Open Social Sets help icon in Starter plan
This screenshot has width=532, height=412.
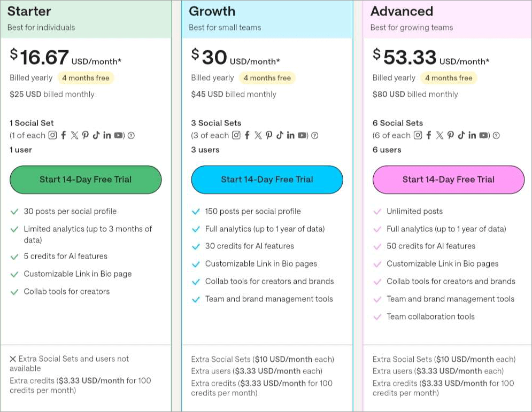pyautogui.click(x=131, y=136)
